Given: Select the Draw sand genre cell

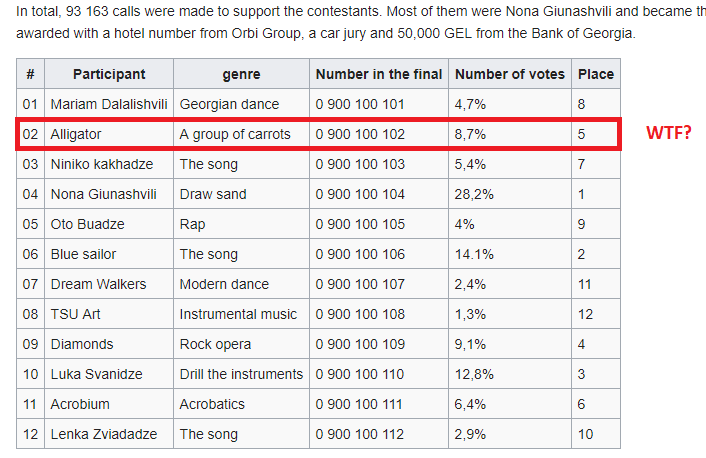Looking at the screenshot, I should click(x=241, y=194).
